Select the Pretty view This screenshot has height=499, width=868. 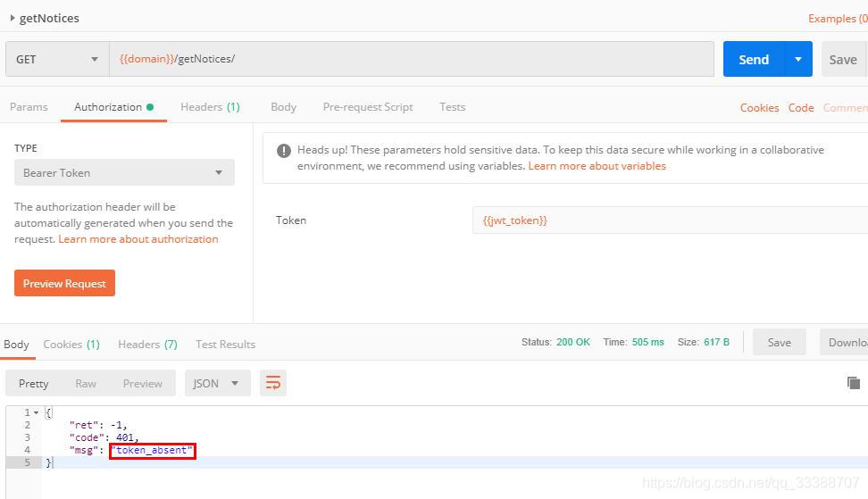(x=33, y=383)
